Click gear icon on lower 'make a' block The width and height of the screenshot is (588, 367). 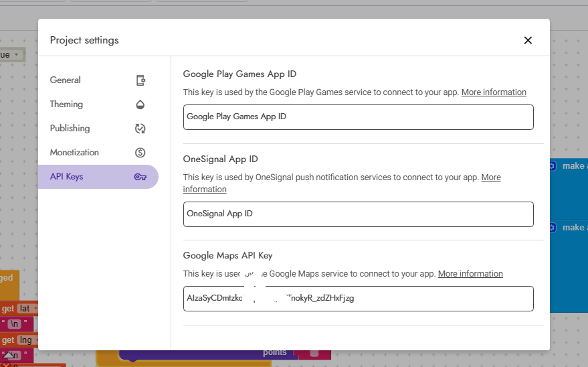pyautogui.click(x=553, y=228)
